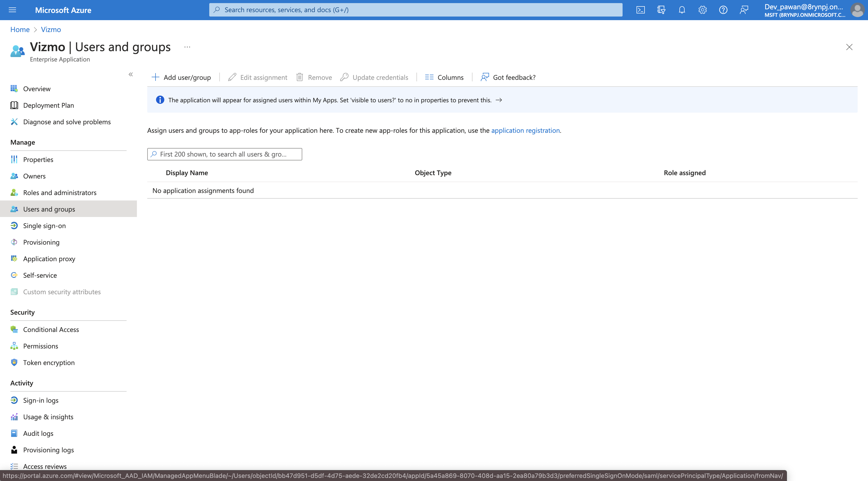The width and height of the screenshot is (868, 481).
Task: Open Deployment Plan
Action: pos(68,105)
